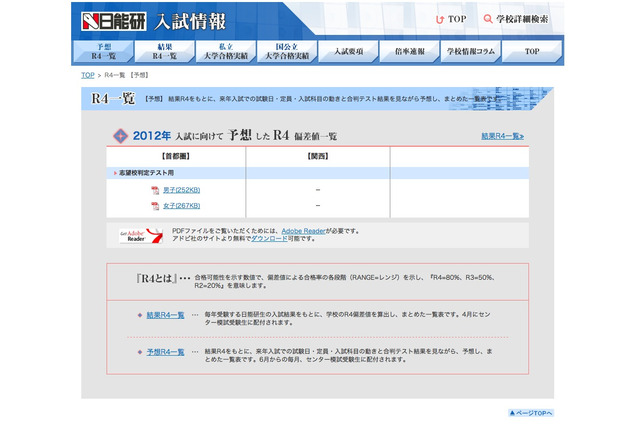Open the 学校情報コラム tab
The width and height of the screenshot is (640, 426).
(471, 51)
